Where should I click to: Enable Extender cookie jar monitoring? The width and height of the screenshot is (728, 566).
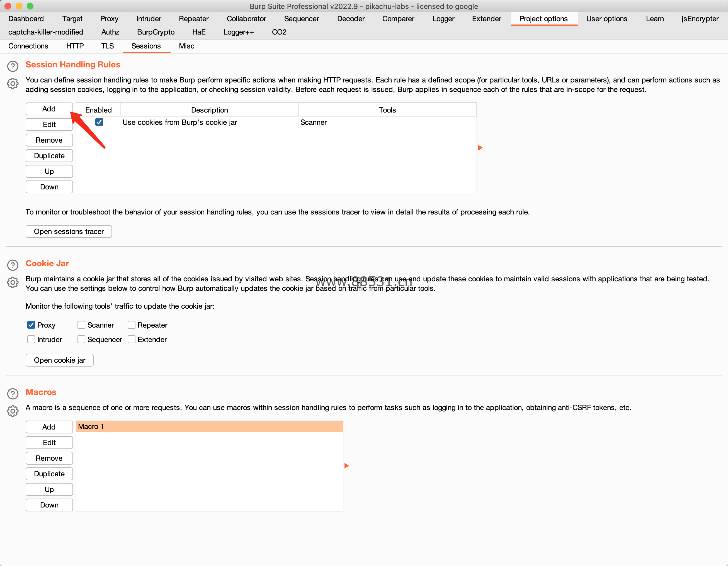point(132,340)
